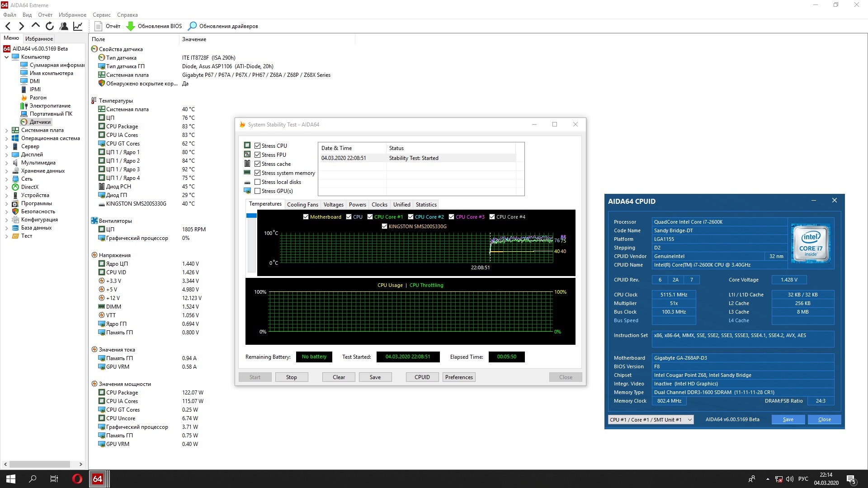Click Обновления драйверов search button

(x=223, y=26)
